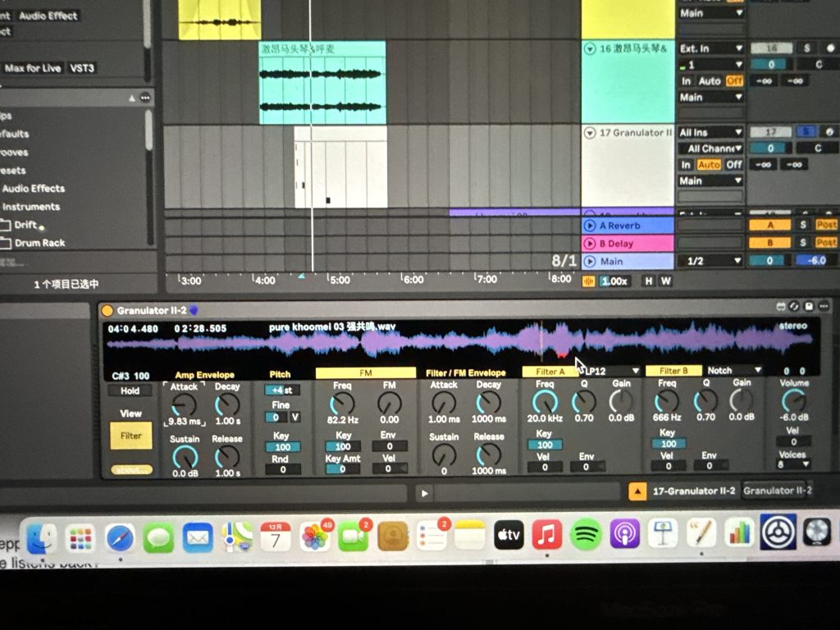Open Spotify from the dock
Viewport: 840px width, 630px height.
(585, 535)
